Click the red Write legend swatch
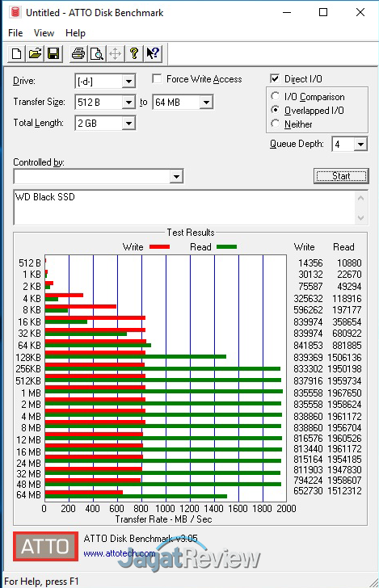The height and width of the screenshot is (588, 379). pos(159,247)
